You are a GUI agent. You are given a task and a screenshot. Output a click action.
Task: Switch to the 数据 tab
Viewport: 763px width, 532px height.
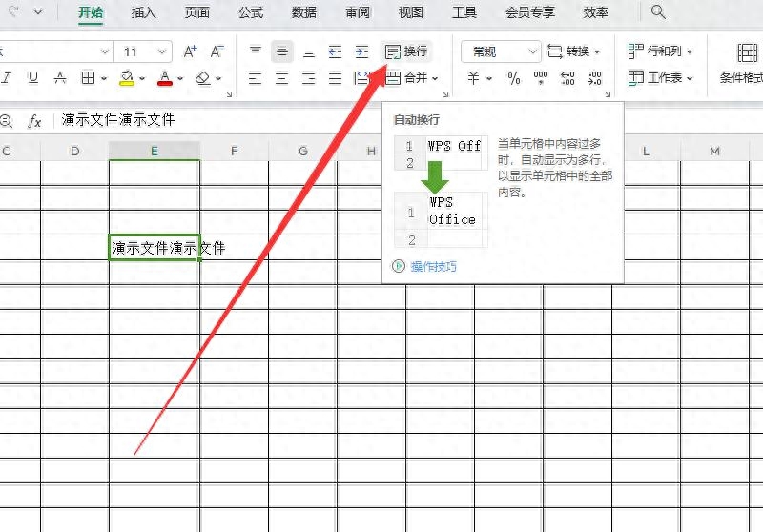coord(304,12)
